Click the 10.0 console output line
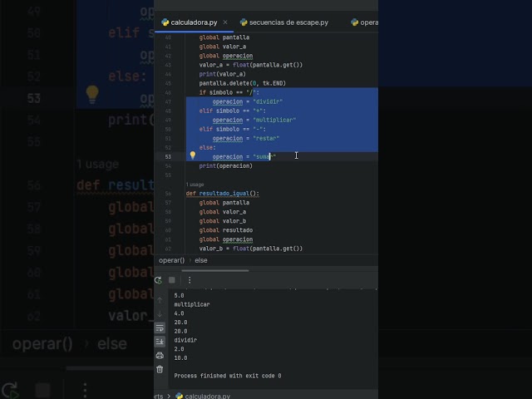Image resolution: width=532 pixels, height=399 pixels. 180,358
